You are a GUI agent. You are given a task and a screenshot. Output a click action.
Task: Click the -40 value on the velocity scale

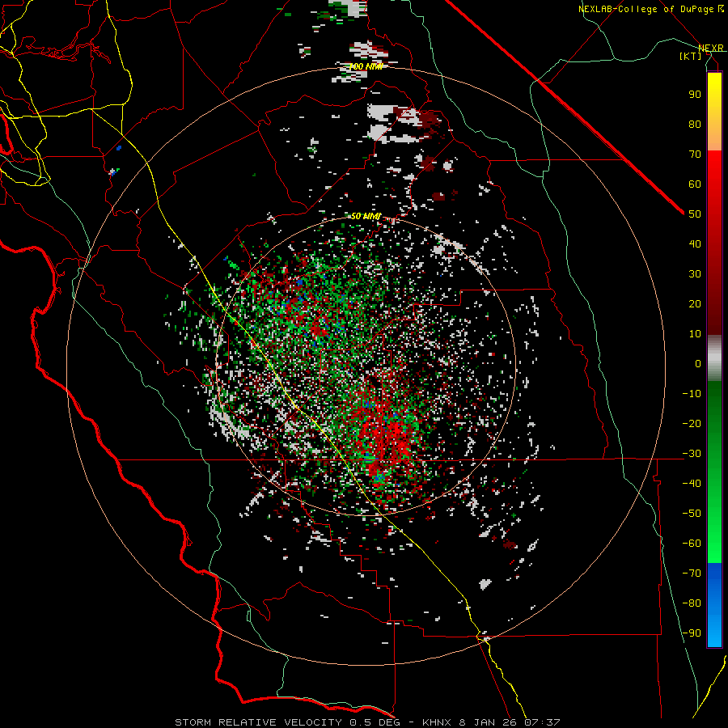692,484
